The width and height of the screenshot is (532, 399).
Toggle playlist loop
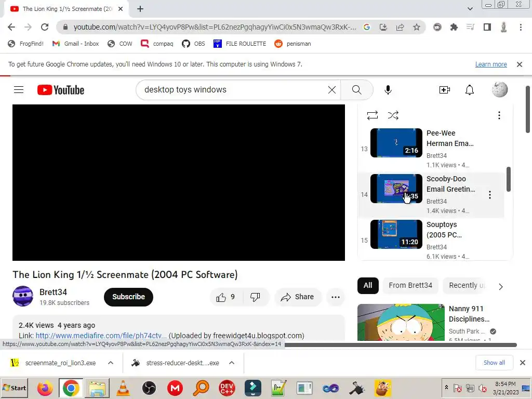372,115
